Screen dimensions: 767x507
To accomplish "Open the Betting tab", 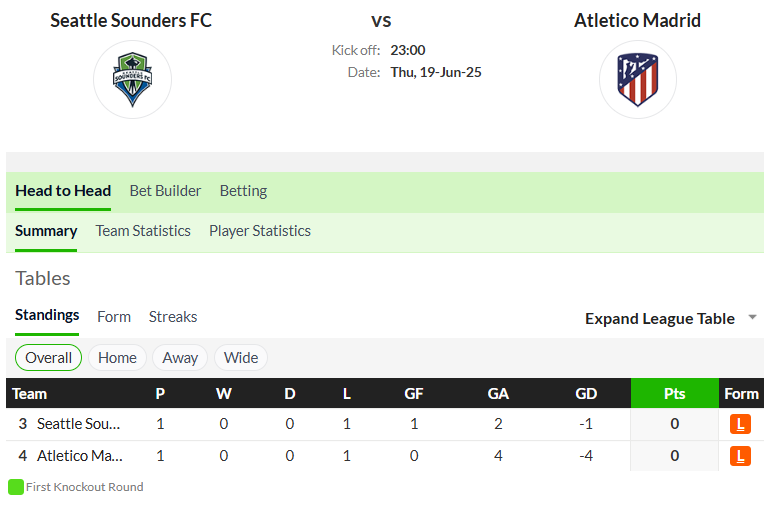I will (243, 191).
